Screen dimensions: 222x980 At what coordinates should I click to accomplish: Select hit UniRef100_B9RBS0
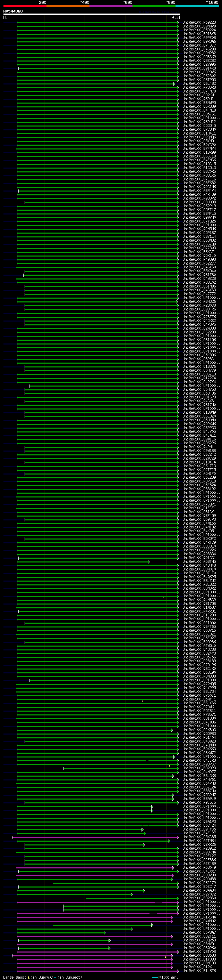coord(199,898)
